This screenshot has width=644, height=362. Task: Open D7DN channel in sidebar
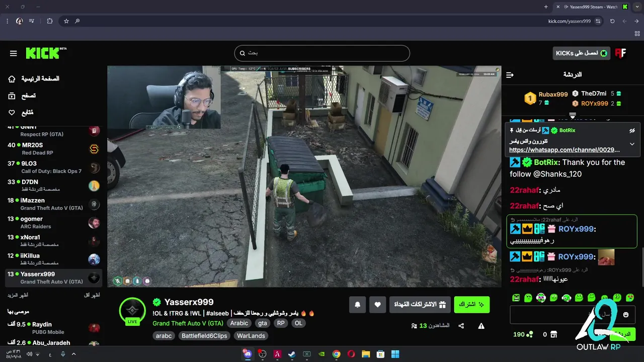(53, 186)
